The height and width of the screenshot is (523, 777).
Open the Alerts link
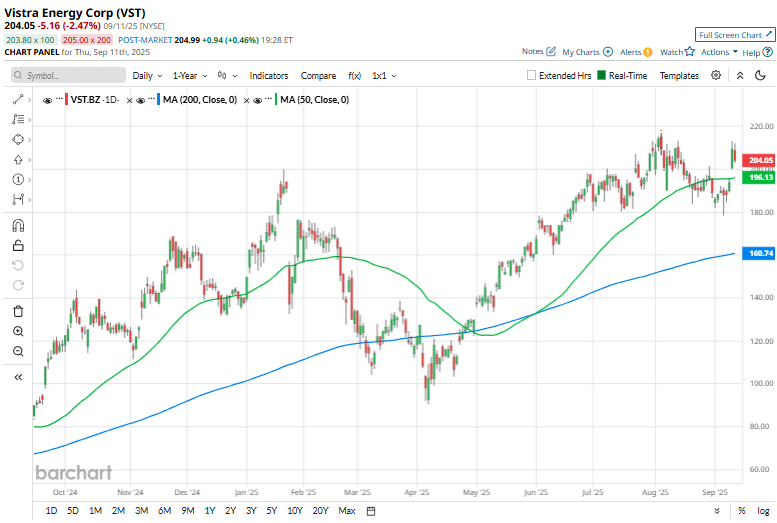[630, 52]
